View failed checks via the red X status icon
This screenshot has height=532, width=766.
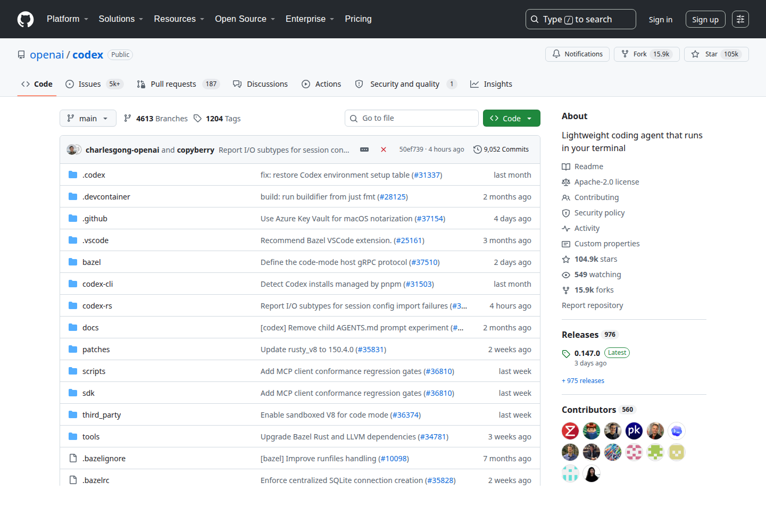pyautogui.click(x=384, y=149)
